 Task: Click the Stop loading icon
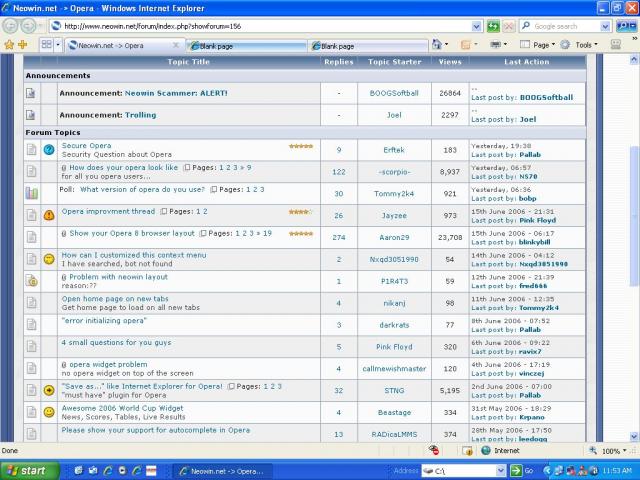coord(511,26)
